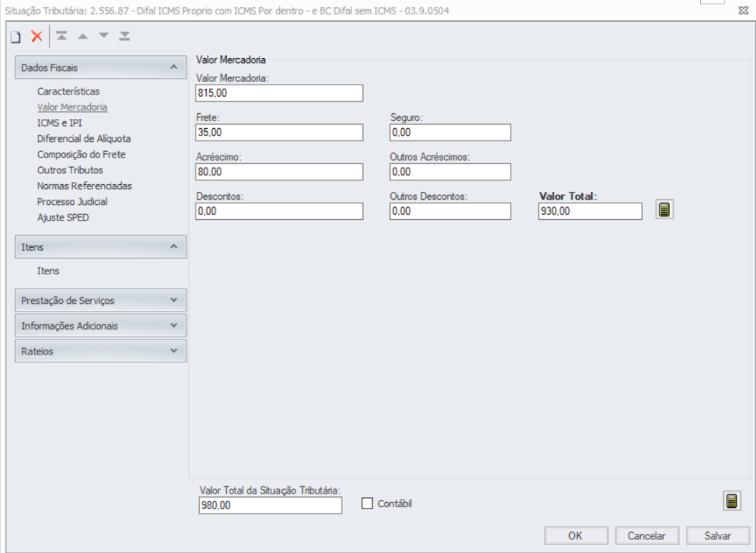Screen dimensions: 756x553
Task: Open Características in the sidebar
Action: pyautogui.click(x=69, y=91)
